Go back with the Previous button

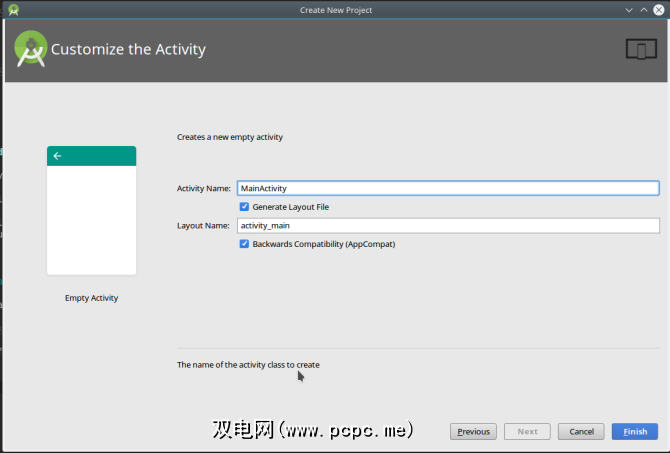(473, 432)
